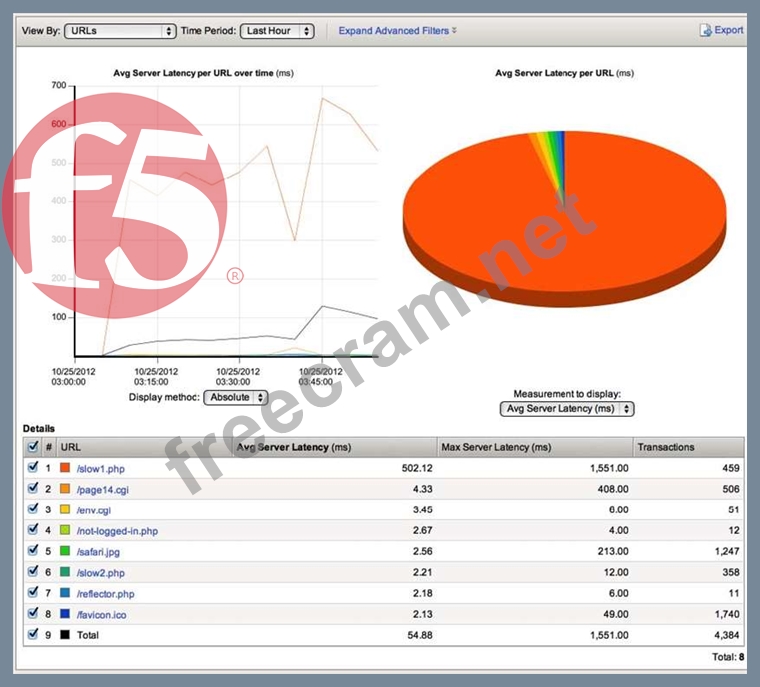Click the 1,551.00 max latency in /slow1.php row
The width and height of the screenshot is (760, 687).
(x=609, y=468)
